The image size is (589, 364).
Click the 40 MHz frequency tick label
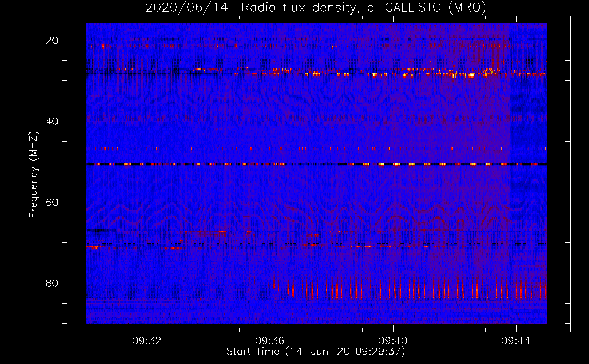52,121
